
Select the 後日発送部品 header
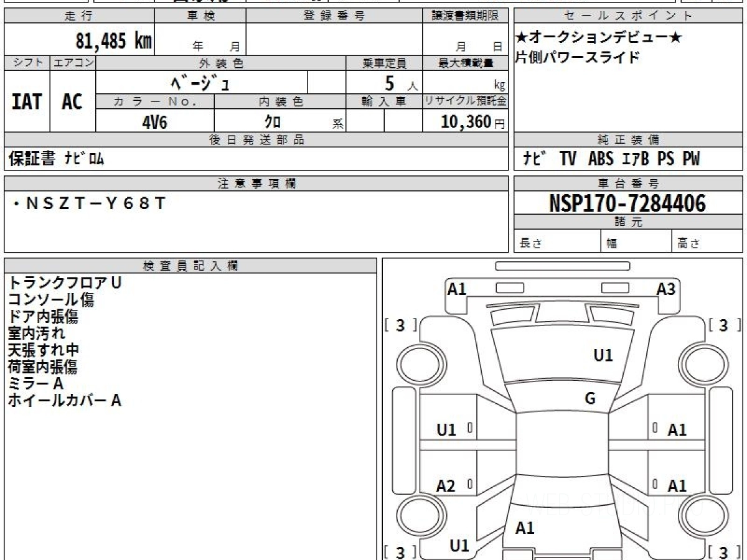[256, 140]
